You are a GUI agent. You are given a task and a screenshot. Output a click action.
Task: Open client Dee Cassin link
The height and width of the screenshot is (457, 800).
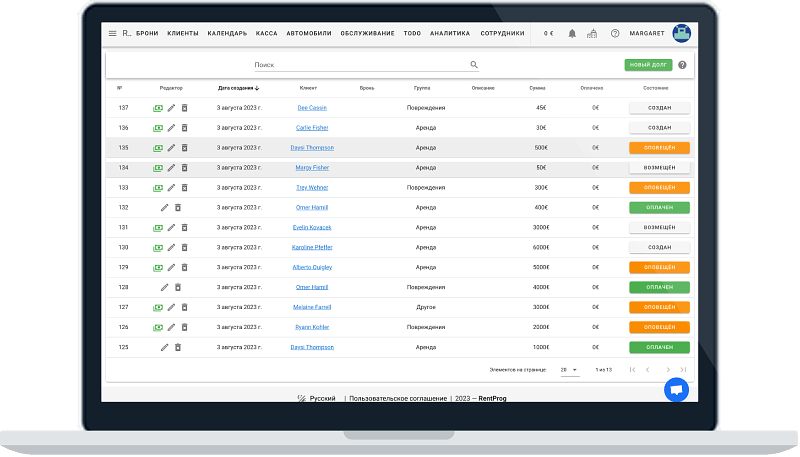coord(312,108)
